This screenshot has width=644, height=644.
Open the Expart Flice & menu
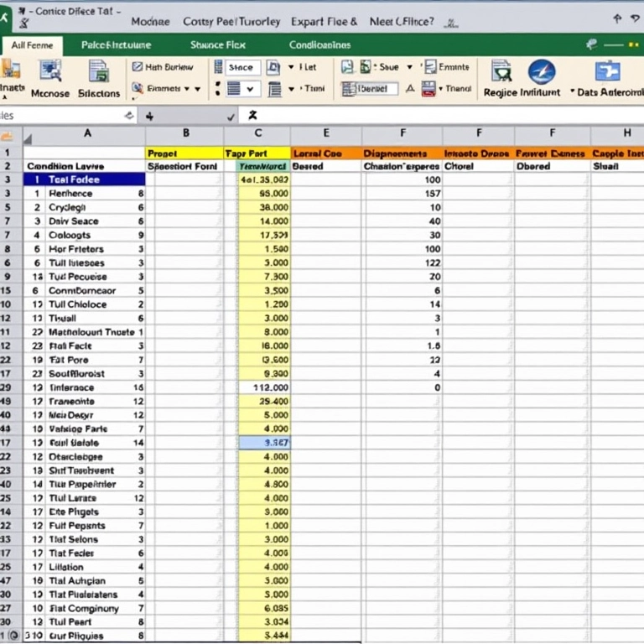pos(324,21)
